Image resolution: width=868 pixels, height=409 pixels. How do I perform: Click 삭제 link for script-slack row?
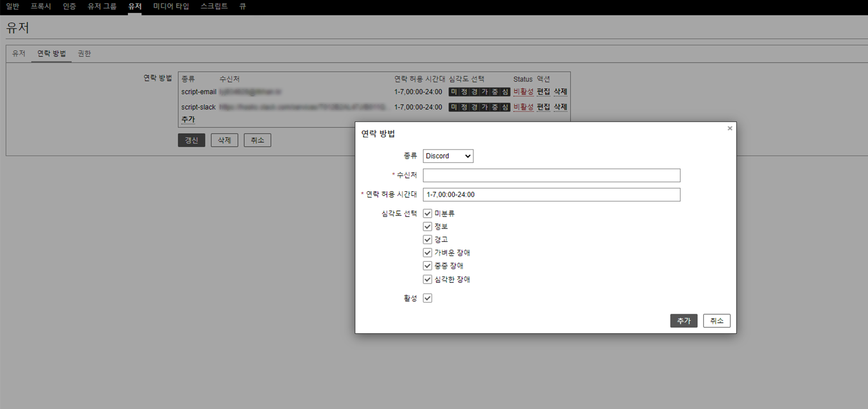coord(560,107)
